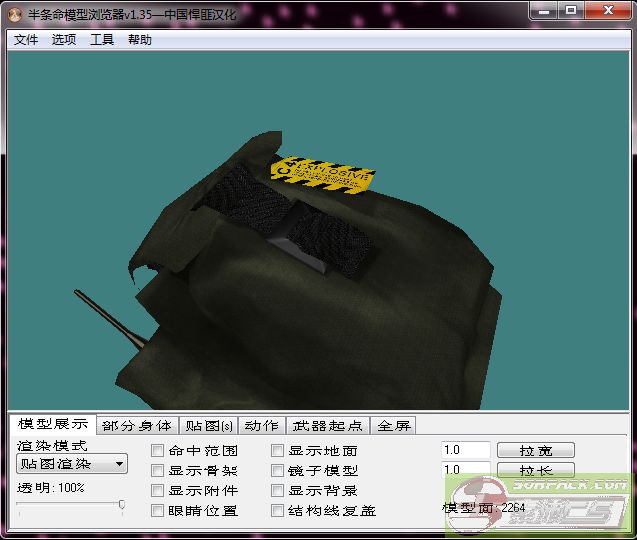This screenshot has width=637, height=540.
Task: Switch to the 模型展示 tab
Action: [53, 424]
